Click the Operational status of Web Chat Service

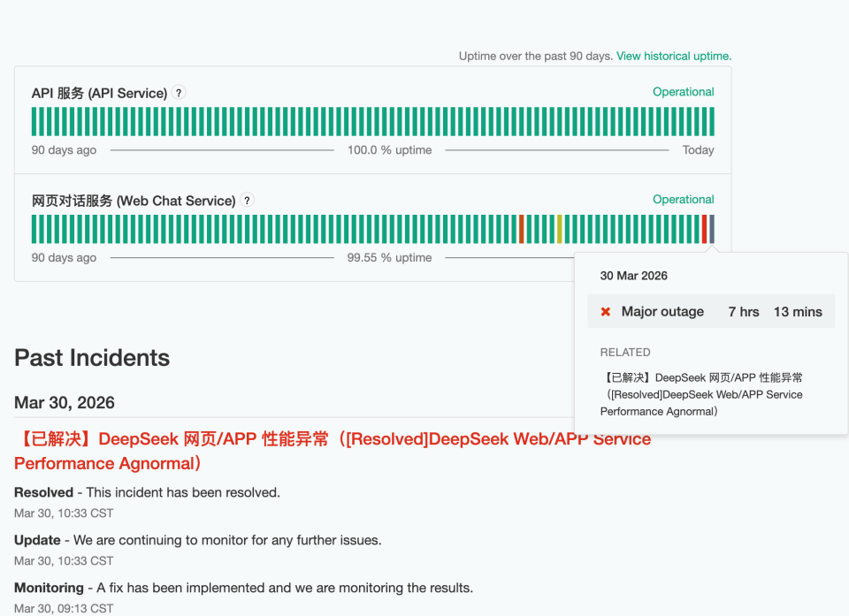click(x=683, y=200)
